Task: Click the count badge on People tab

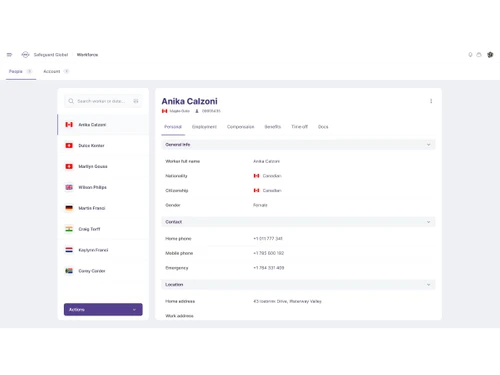Action: (x=29, y=71)
